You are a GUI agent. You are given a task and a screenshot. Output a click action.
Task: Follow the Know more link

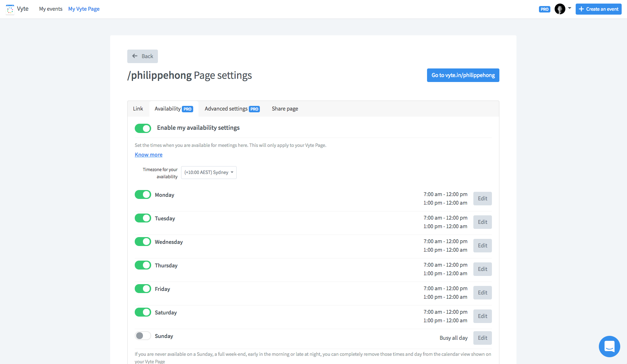[149, 155]
